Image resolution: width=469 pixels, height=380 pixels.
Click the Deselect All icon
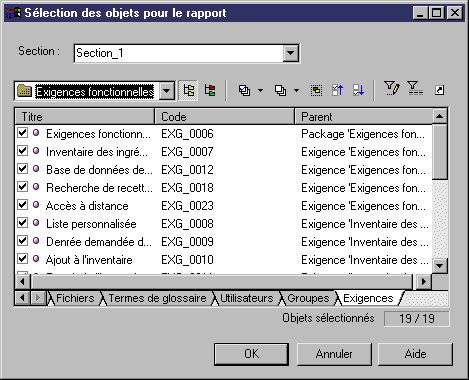pyautogui.click(x=280, y=90)
